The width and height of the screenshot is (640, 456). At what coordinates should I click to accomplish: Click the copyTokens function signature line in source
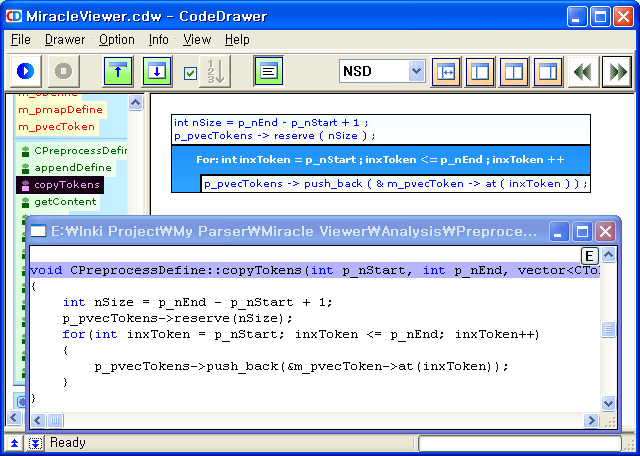[315, 270]
